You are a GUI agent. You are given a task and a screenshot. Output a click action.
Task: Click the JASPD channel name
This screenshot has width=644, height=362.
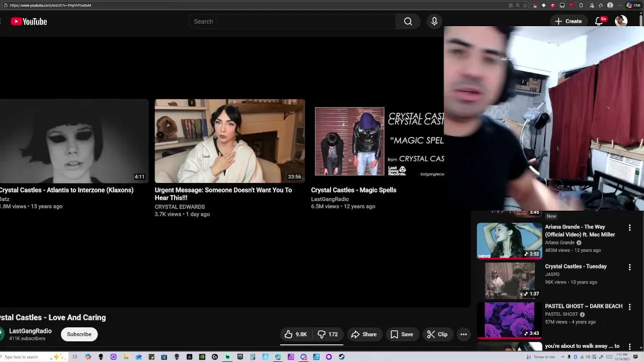(552, 275)
